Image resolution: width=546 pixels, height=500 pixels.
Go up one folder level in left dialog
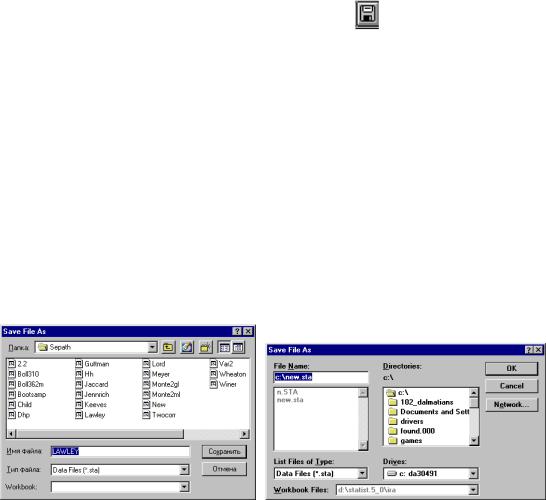coord(169,347)
